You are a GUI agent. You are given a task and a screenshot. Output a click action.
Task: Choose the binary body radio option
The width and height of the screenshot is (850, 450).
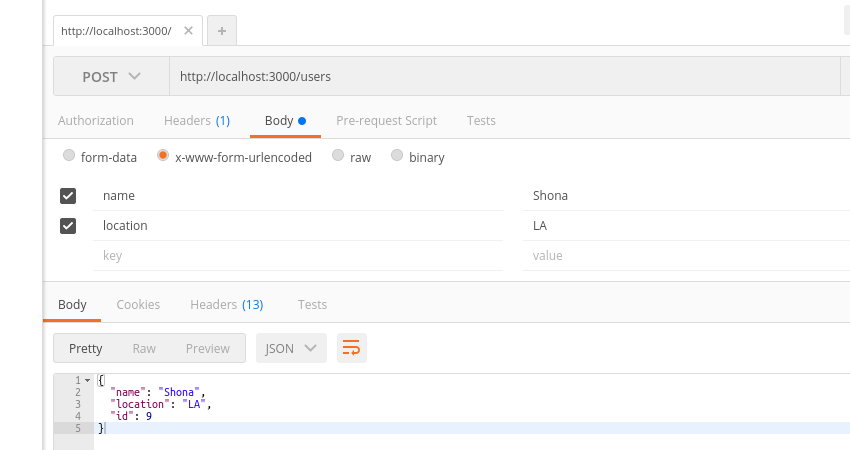coord(397,156)
